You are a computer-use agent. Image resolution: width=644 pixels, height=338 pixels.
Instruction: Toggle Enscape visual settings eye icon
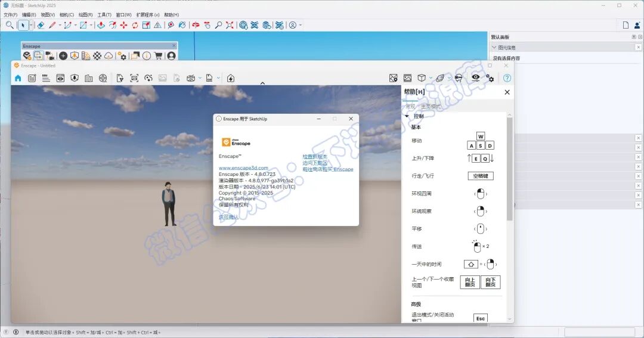[x=476, y=77]
